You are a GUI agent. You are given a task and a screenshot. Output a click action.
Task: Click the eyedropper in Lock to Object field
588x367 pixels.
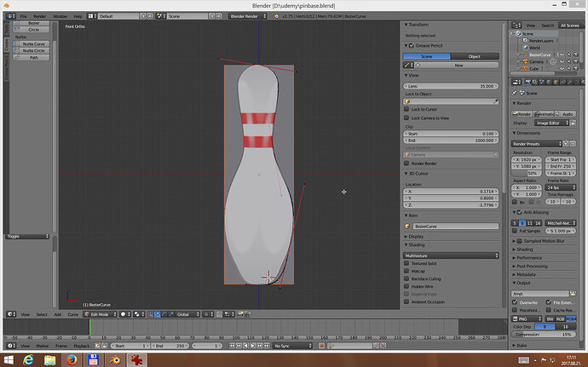pyautogui.click(x=495, y=101)
